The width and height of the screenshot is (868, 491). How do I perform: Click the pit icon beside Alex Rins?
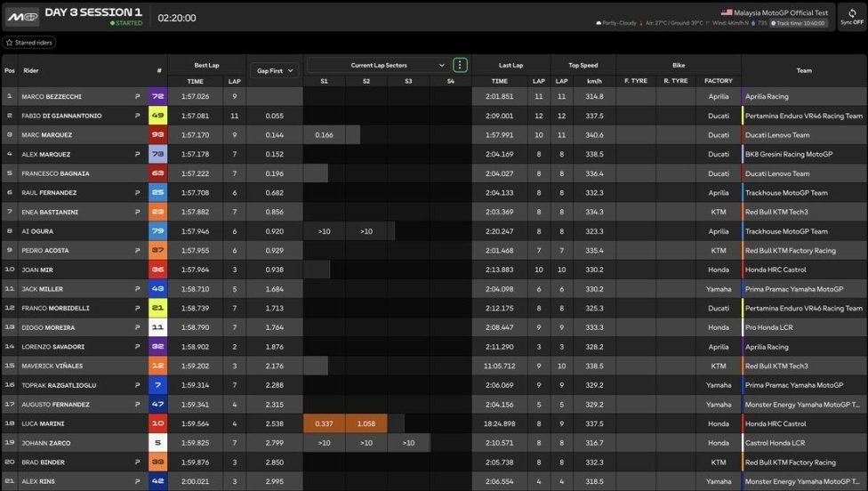[x=137, y=481]
